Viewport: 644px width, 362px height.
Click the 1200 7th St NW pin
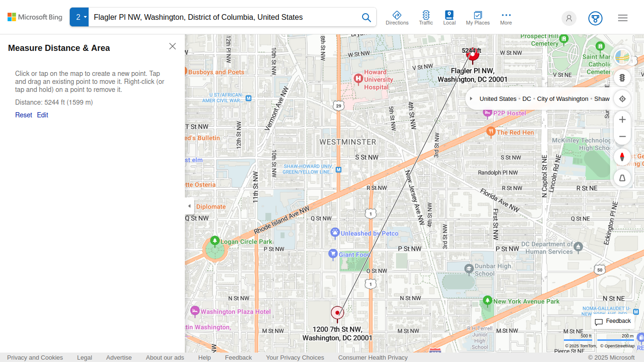[x=337, y=313]
